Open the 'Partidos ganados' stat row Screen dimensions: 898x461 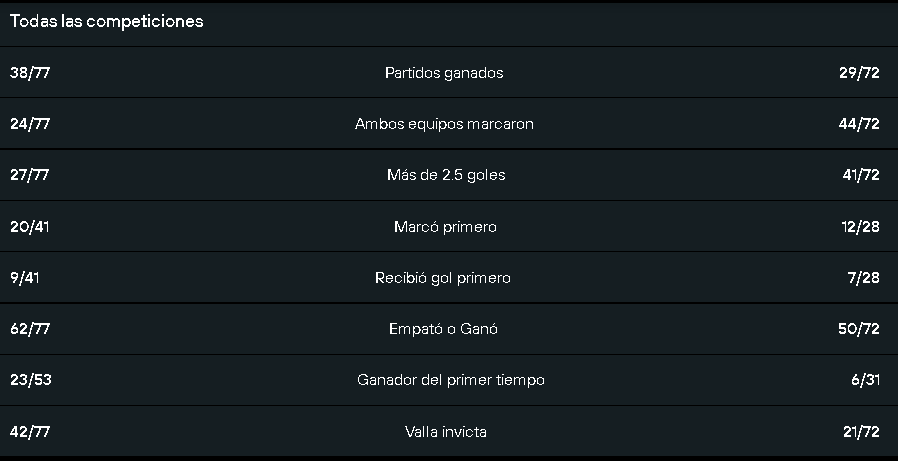[x=449, y=73]
